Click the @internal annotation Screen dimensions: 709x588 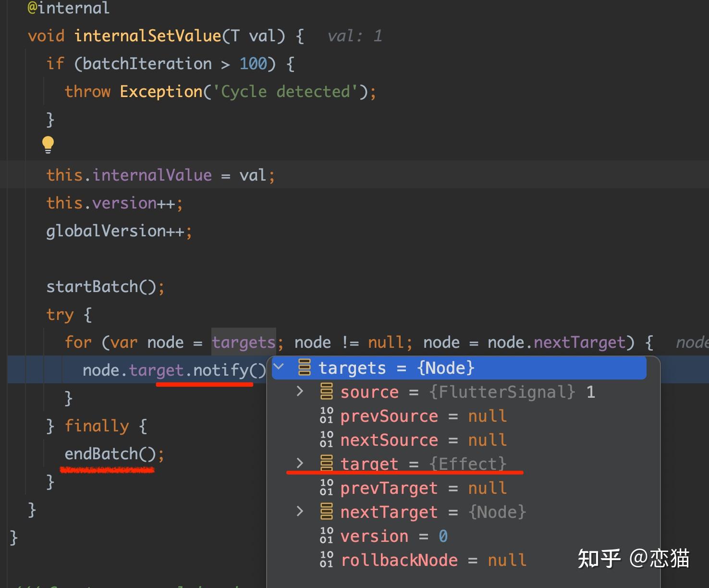click(x=69, y=8)
